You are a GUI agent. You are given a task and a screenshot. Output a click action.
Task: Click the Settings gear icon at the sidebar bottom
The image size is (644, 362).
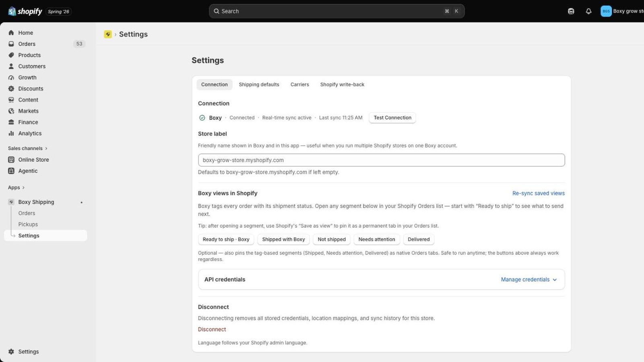coord(11,352)
